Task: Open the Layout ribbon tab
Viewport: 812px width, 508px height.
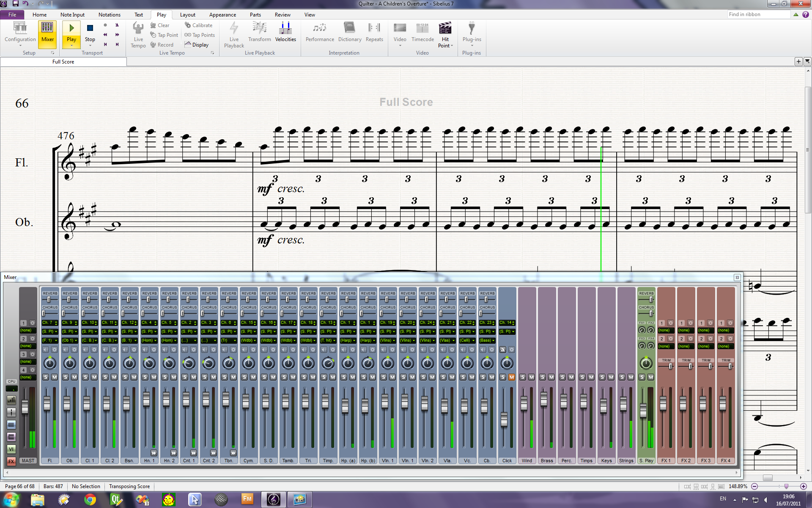Action: (187, 14)
